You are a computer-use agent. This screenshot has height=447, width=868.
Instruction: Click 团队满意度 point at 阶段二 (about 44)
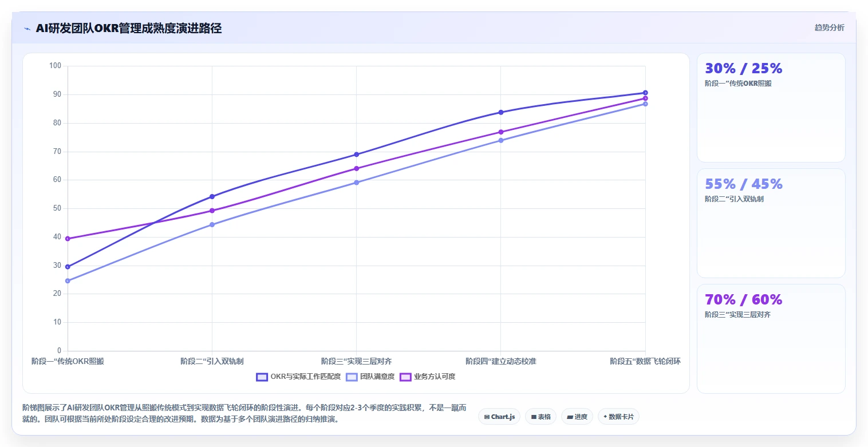tap(212, 224)
